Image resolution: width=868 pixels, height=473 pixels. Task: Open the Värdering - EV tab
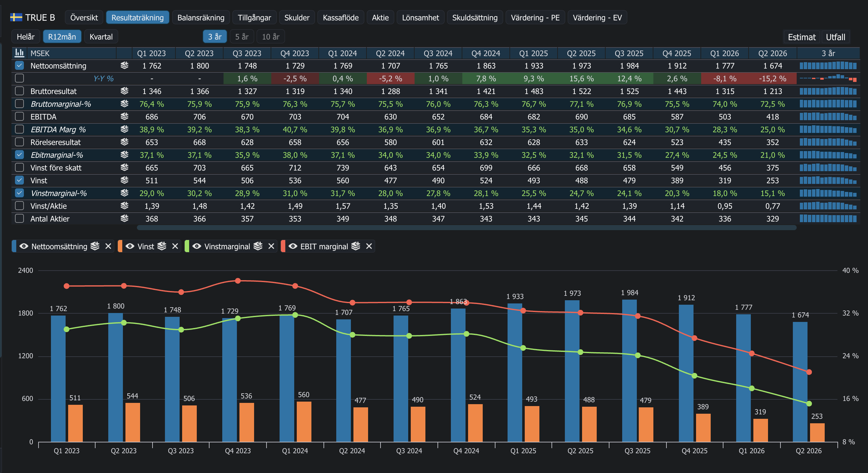597,18
